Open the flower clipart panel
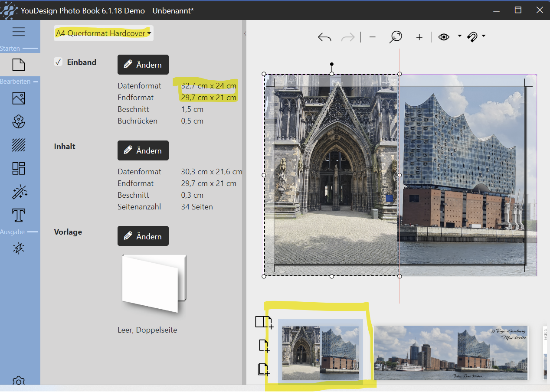This screenshot has width=550, height=392. (19, 122)
